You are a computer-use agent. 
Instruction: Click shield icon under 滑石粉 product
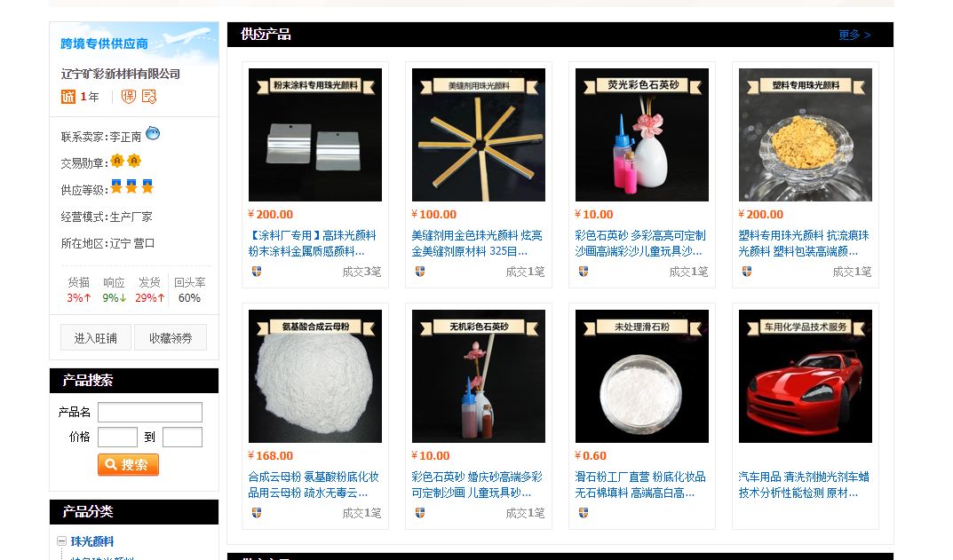pyautogui.click(x=584, y=513)
